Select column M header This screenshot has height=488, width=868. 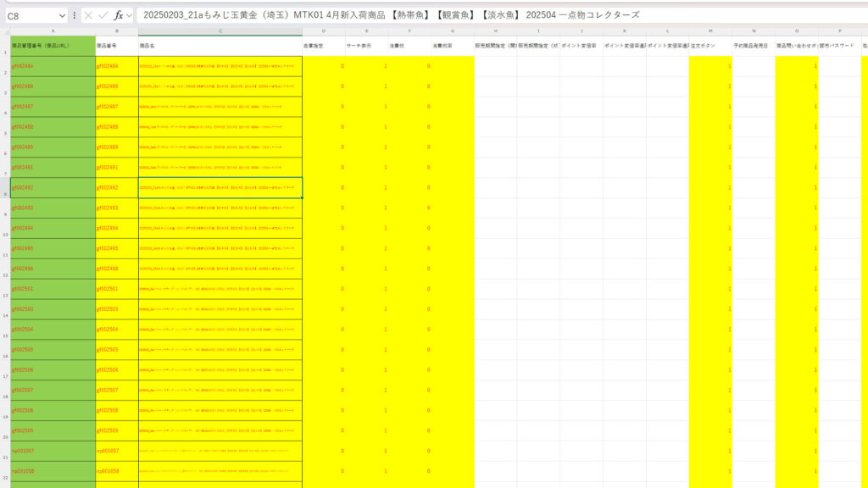click(710, 31)
